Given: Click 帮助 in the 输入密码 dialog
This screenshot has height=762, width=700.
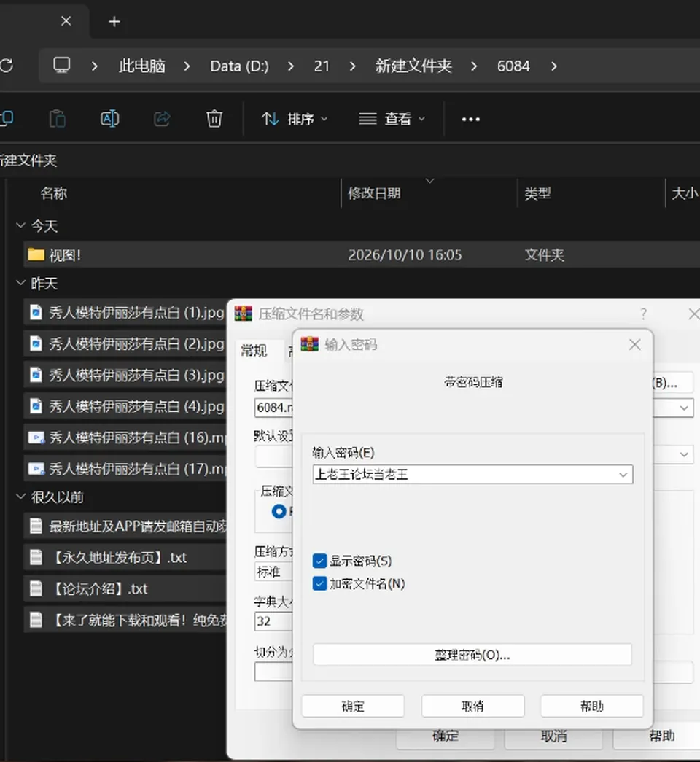Looking at the screenshot, I should 592,706.
